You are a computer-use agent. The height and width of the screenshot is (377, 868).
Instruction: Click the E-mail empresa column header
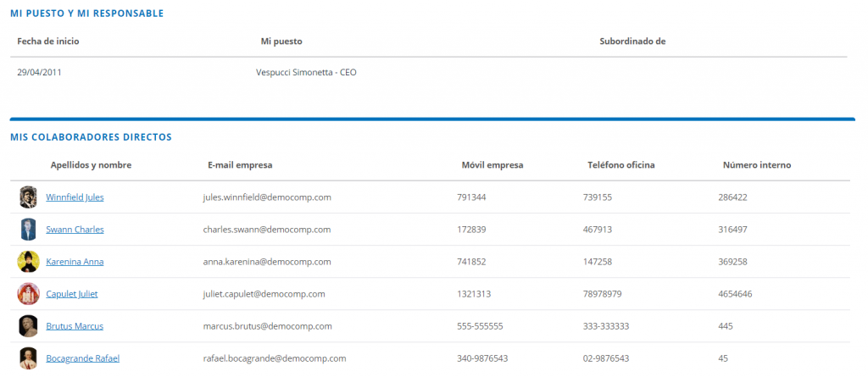tap(240, 165)
